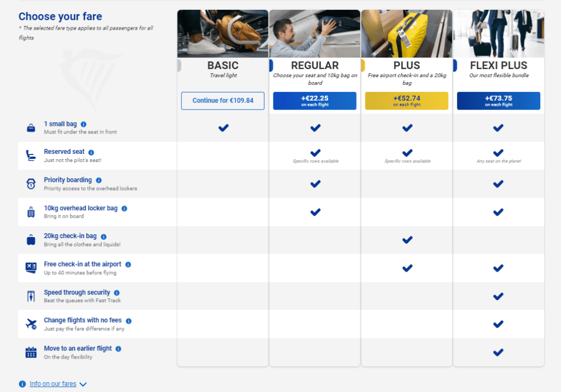Select Regular fare for +€22.25
The width and height of the screenshot is (561, 392).
tap(315, 101)
